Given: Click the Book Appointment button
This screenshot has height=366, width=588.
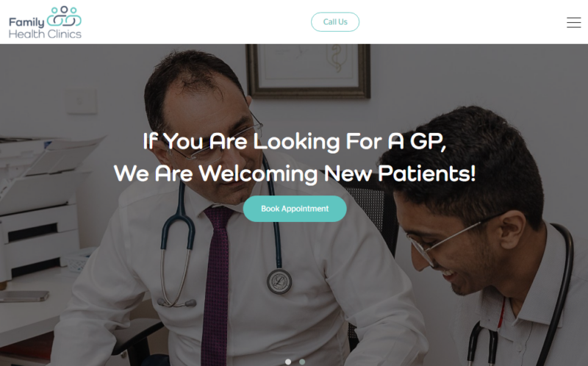Looking at the screenshot, I should pos(295,209).
